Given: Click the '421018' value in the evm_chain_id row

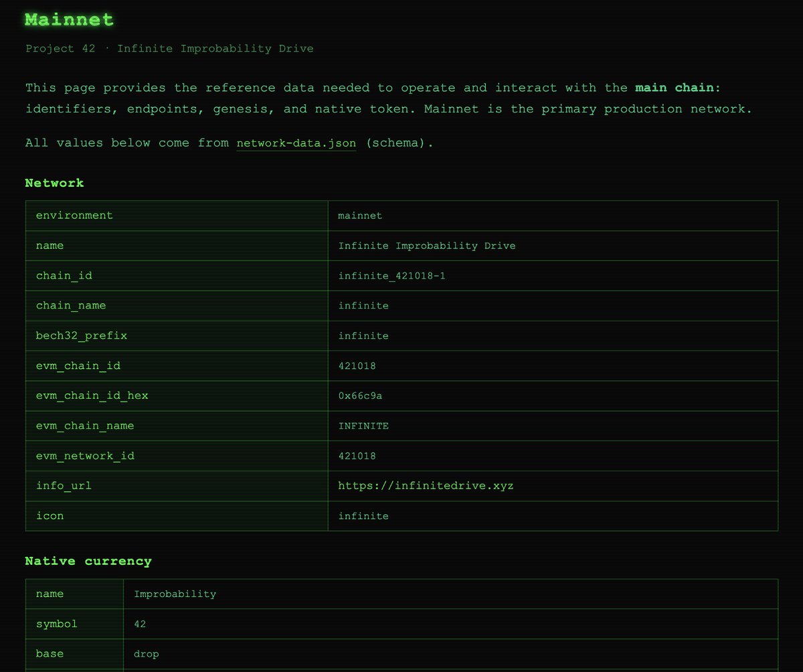Looking at the screenshot, I should click(x=357, y=365).
